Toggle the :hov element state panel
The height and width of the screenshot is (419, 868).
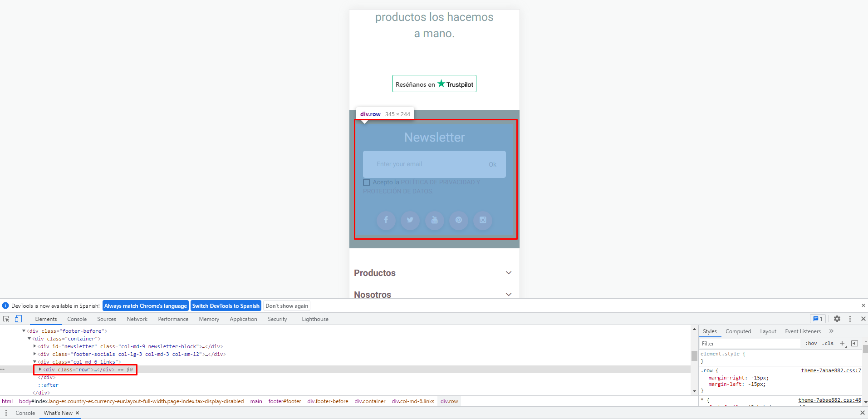(811, 344)
